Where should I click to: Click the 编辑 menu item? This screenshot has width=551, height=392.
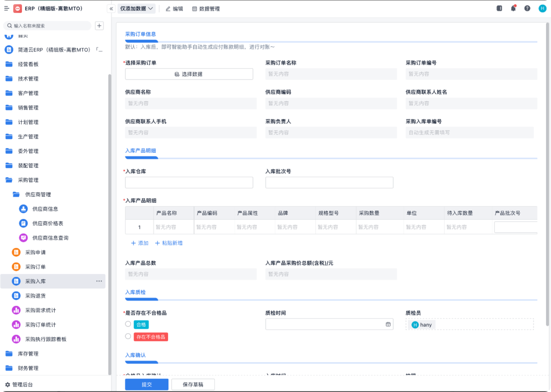174,9
